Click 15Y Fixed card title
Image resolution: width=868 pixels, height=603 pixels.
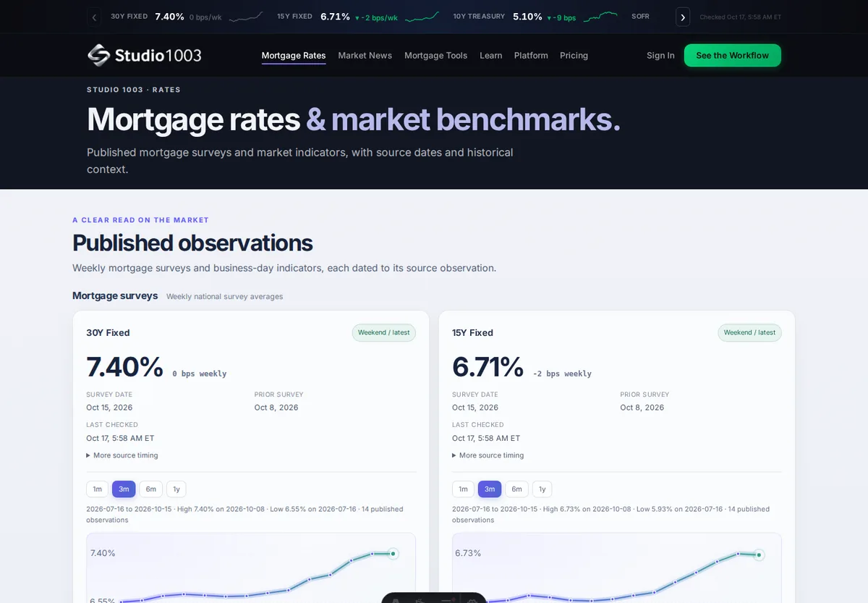[472, 333]
